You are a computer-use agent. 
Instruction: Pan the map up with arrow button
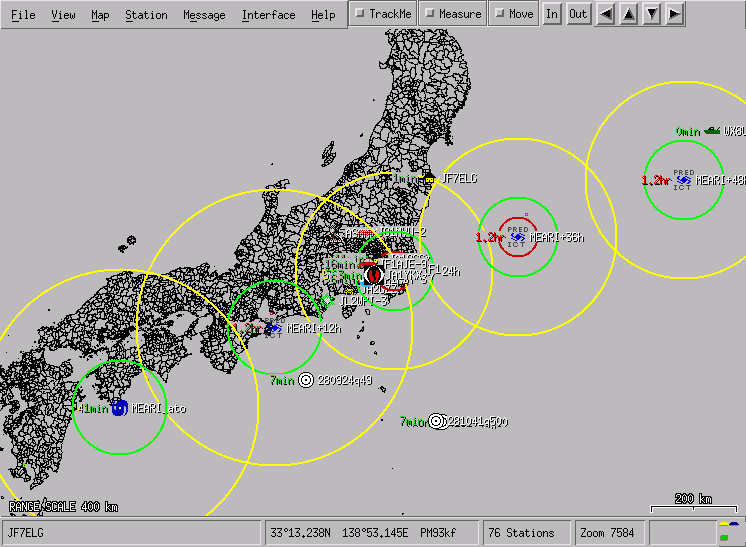(629, 14)
